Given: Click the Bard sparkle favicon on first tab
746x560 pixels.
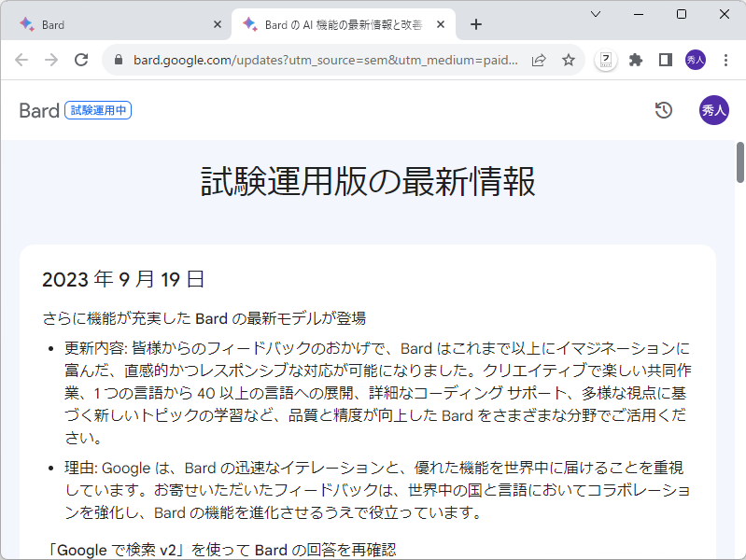Looking at the screenshot, I should [x=27, y=24].
